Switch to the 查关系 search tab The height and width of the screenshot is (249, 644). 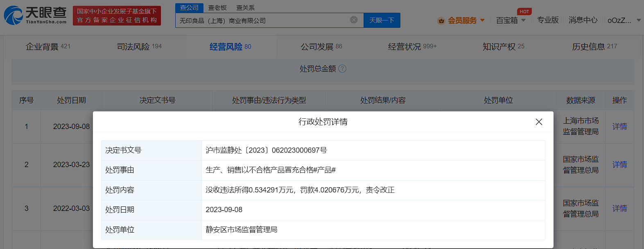[245, 8]
